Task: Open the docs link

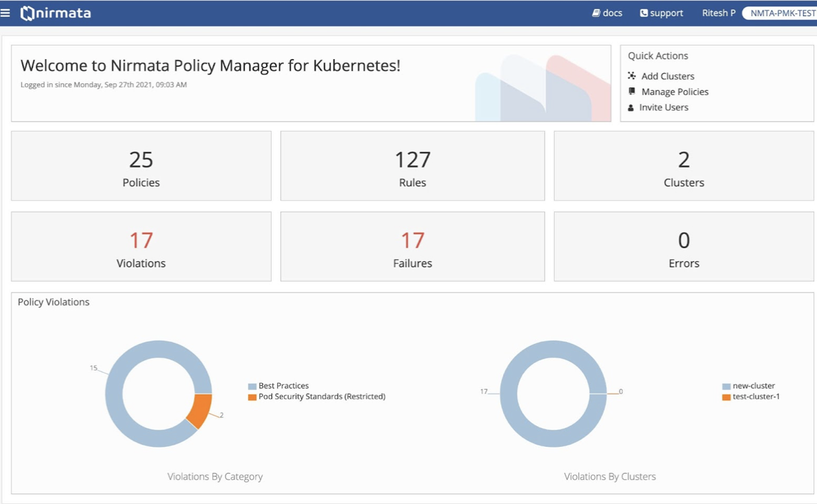Action: 607,13
